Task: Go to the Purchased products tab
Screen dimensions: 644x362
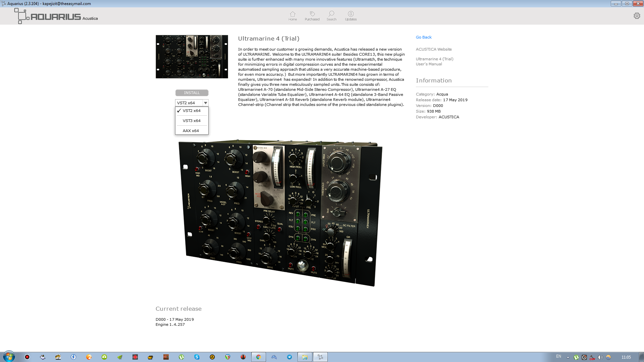Action: coord(312,16)
